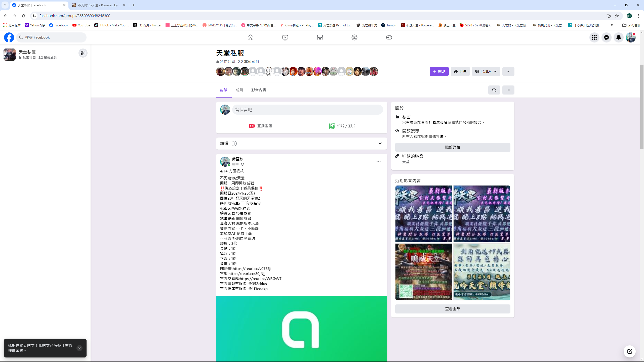Open the reurl.cc/WRGvV7 trading group link

coord(260,279)
